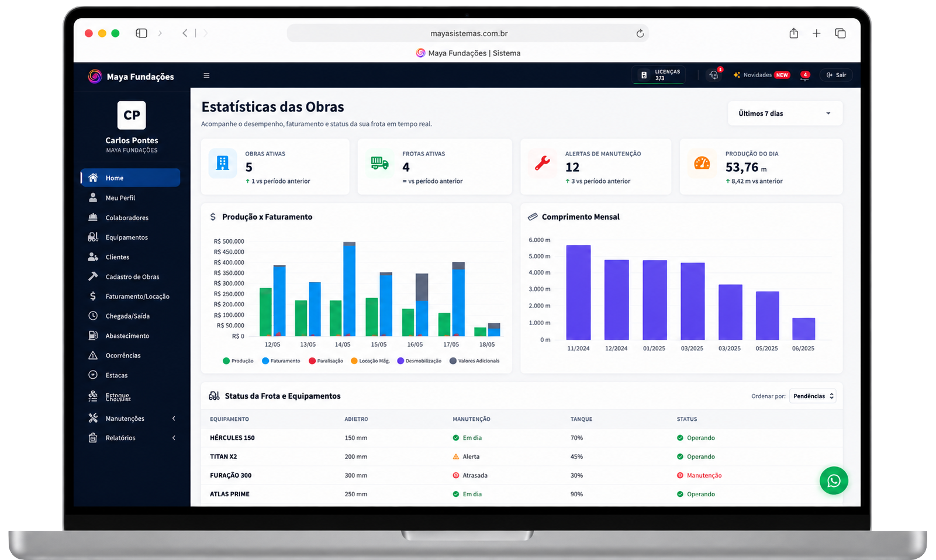The width and height of the screenshot is (936, 560).
Task: Toggle the browser sidebar panel icon
Action: [141, 33]
